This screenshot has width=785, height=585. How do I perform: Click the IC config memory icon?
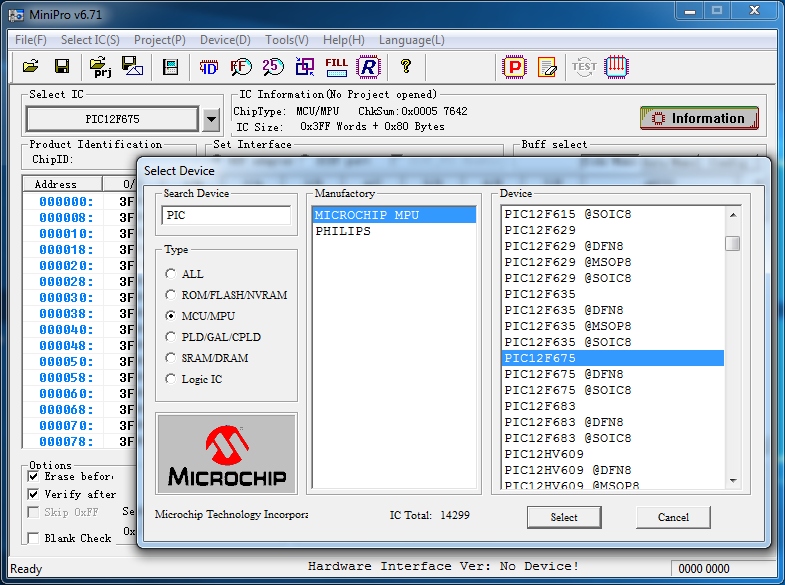click(x=171, y=67)
